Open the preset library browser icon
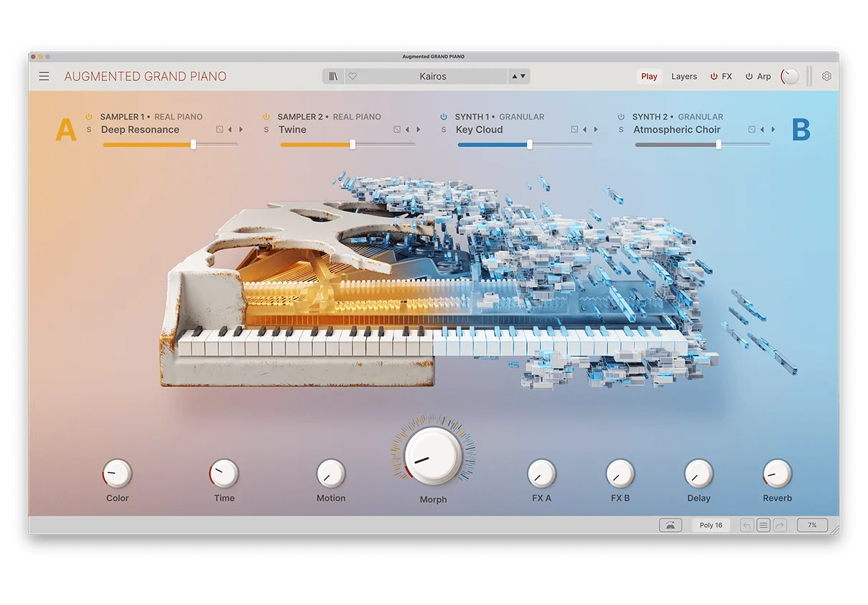Image resolution: width=868 pixels, height=605 pixels. click(x=332, y=75)
